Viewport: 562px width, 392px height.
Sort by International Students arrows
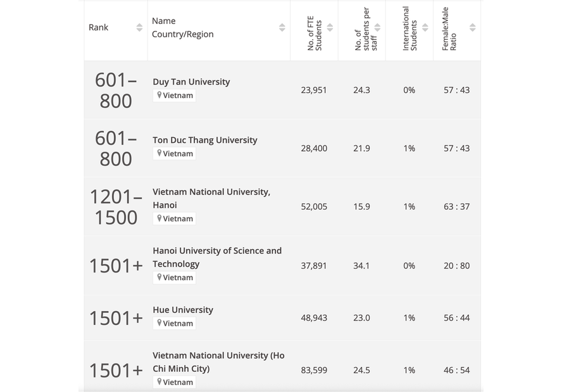click(425, 28)
